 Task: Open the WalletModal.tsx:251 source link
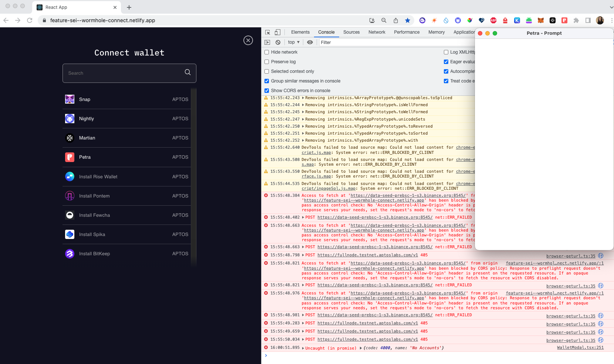580,347
